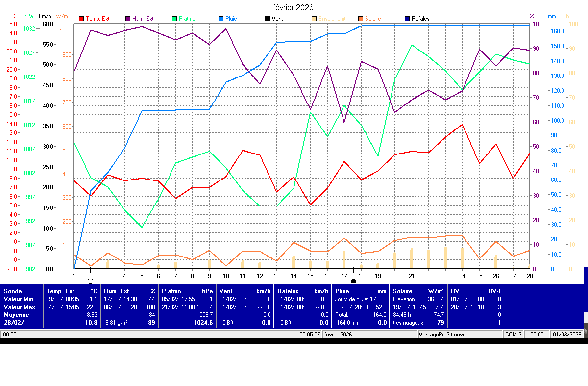588x386 pixels.
Task: Click the filled moon marker near day 17
Action: coord(353,281)
